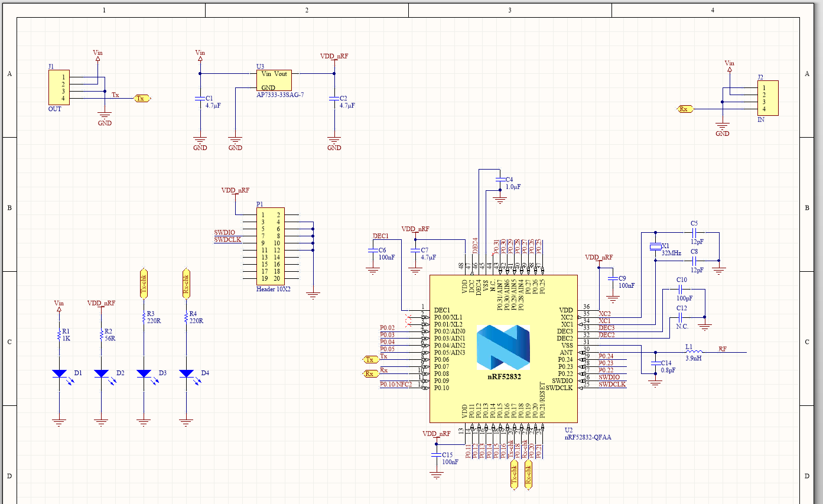Click the Tx port beside connector J1

coord(141,99)
